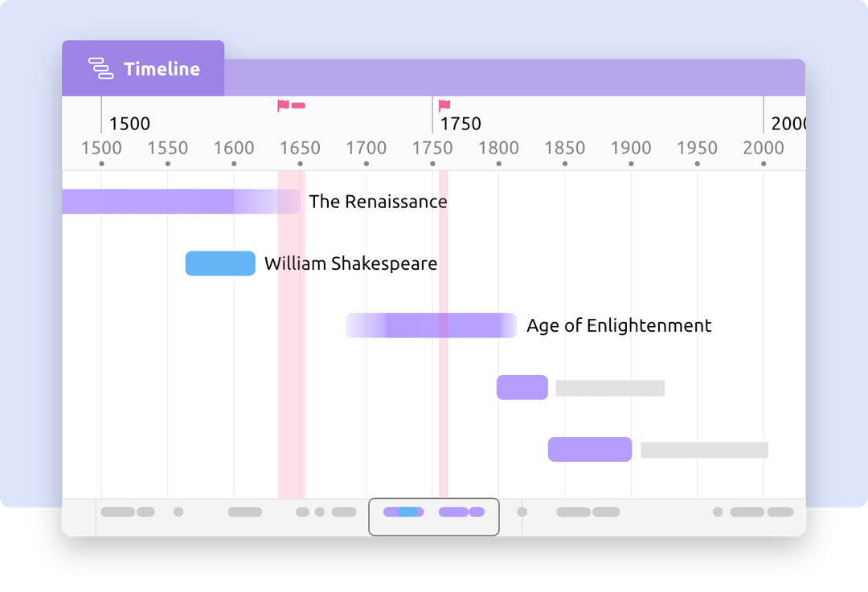
Task: Select the pink flag marker above 1750
Action: (443, 104)
